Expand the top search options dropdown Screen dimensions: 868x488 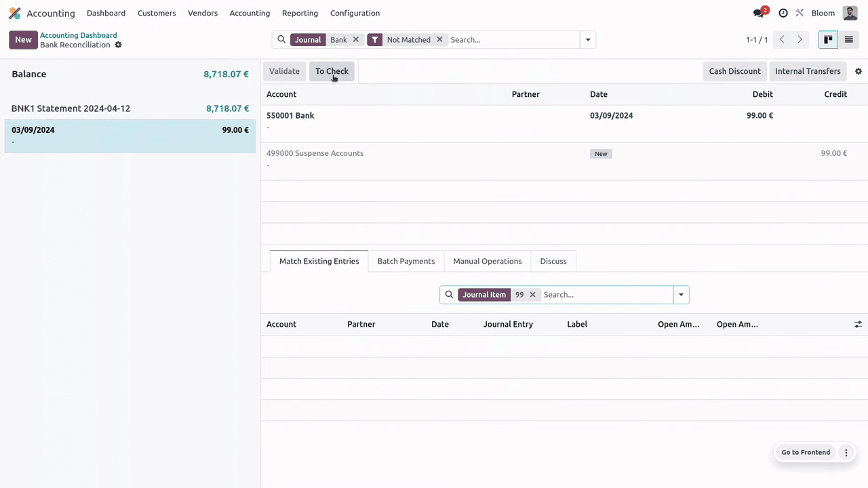point(588,40)
